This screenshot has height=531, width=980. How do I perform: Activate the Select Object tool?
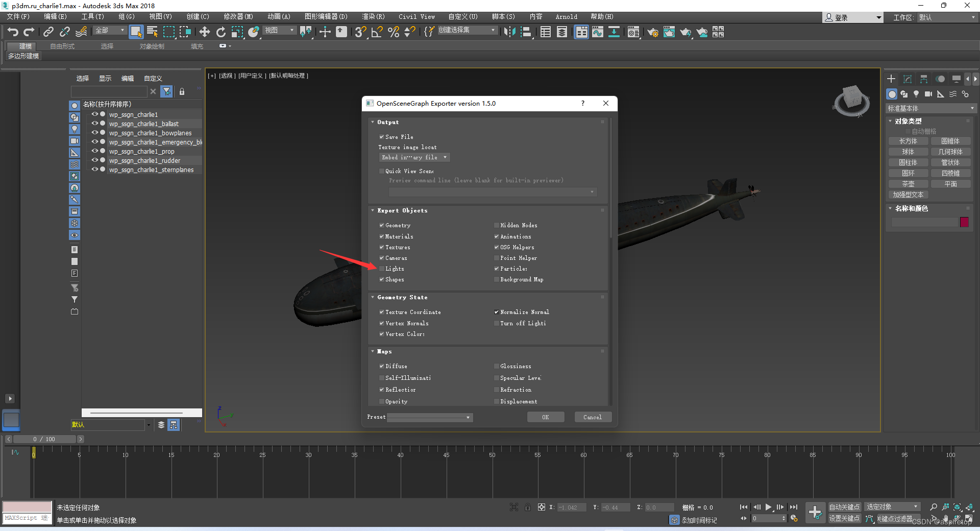[x=136, y=32]
